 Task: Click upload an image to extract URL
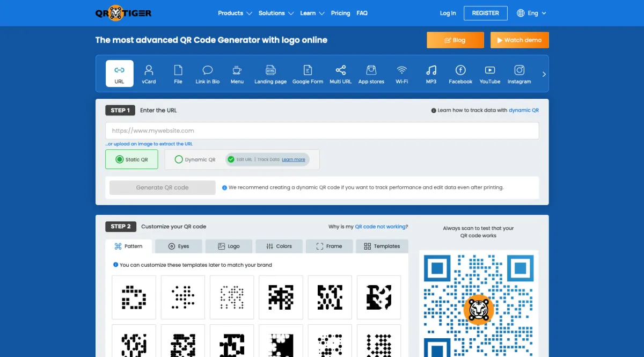[x=149, y=144]
